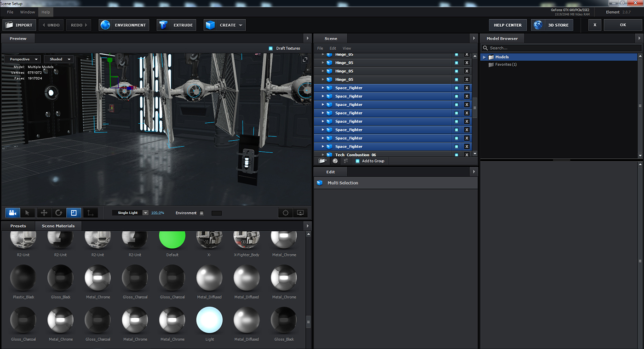Open the Single Light dropdown arrow
Viewport: 644px width, 349px height.
point(145,213)
